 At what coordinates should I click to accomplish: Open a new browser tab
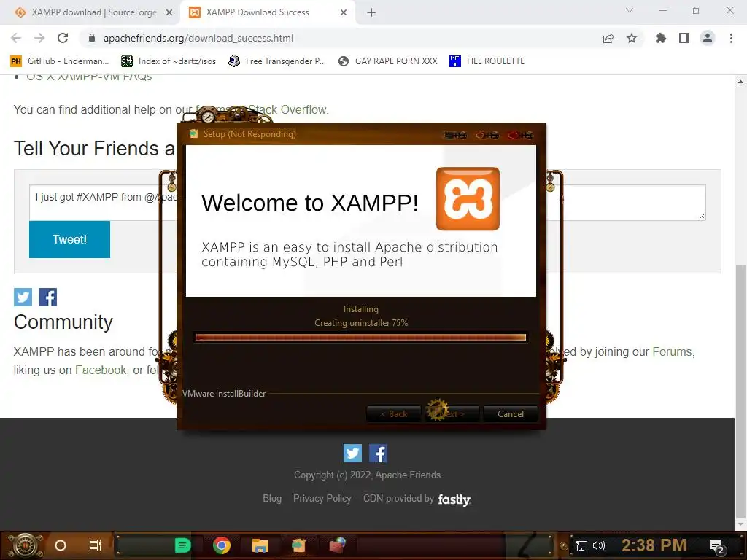pos(371,12)
